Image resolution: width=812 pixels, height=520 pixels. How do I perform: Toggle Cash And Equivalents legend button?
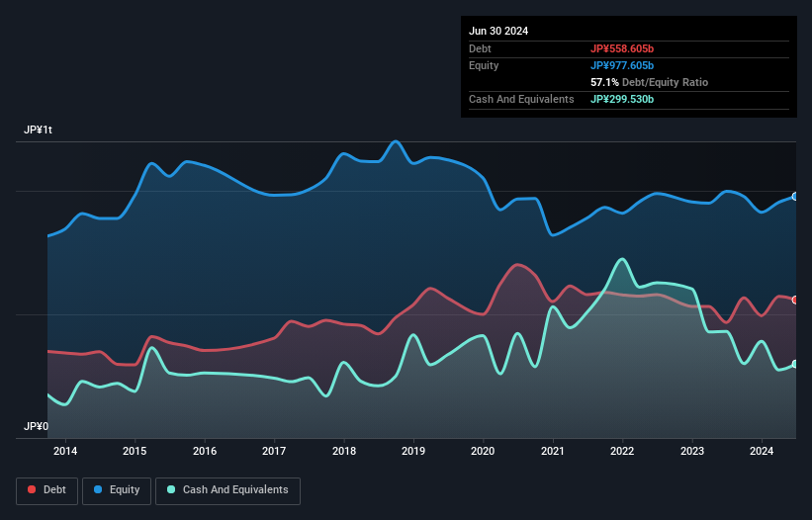click(x=227, y=490)
